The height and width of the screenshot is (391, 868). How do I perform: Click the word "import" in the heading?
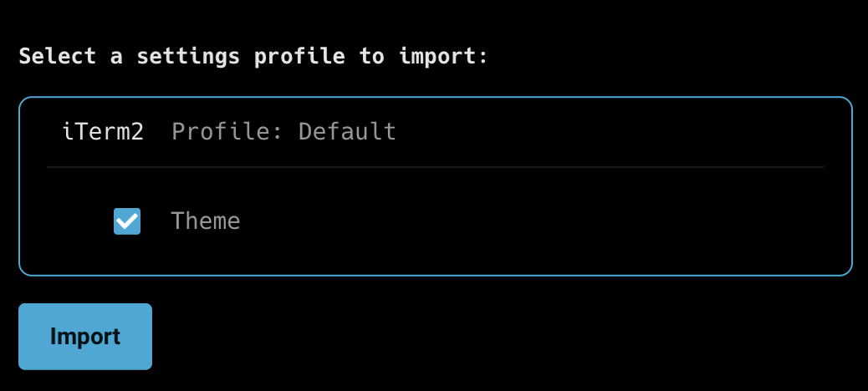[437, 57]
